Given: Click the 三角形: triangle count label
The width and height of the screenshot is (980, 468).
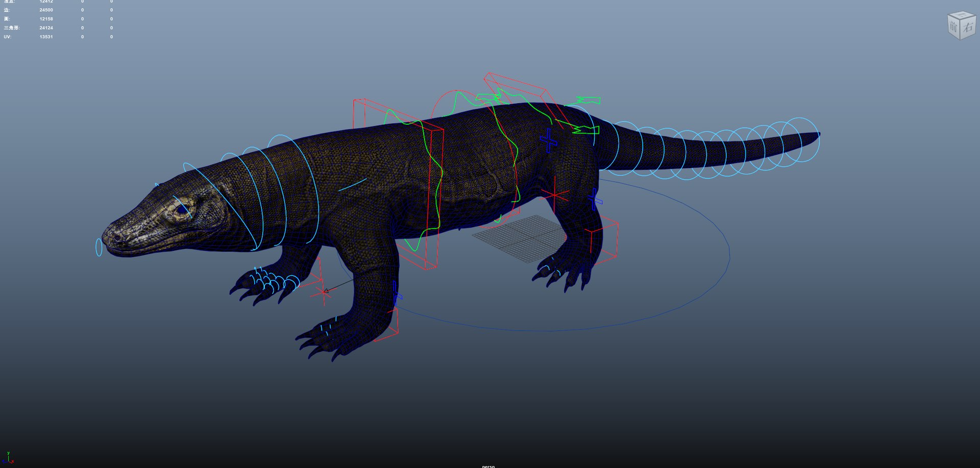Looking at the screenshot, I should tap(12, 28).
